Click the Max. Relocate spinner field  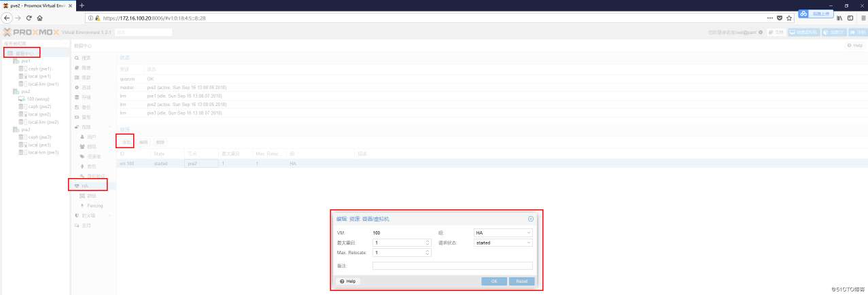402,252
